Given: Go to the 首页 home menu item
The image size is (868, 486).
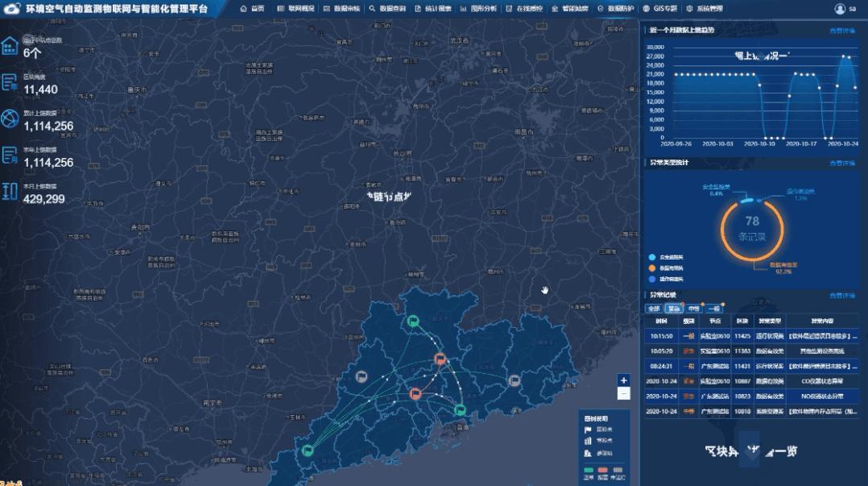Looking at the screenshot, I should (x=253, y=8).
